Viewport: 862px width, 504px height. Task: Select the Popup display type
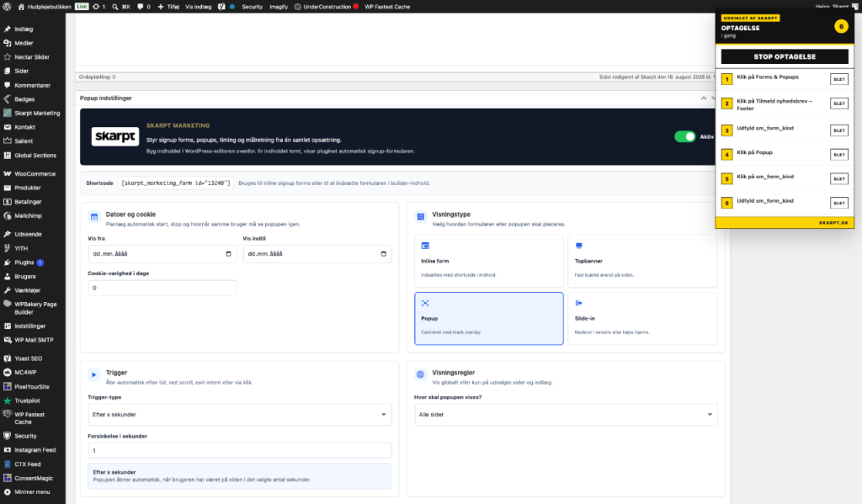(489, 319)
